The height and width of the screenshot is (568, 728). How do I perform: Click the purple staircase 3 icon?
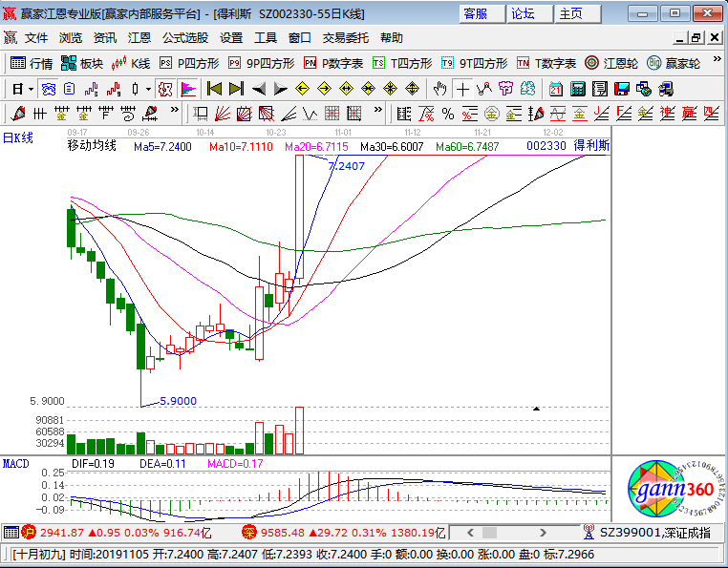[91, 89]
